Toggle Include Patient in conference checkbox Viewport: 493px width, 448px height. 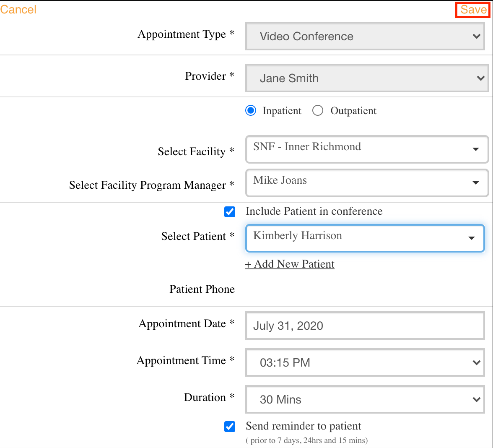point(230,212)
